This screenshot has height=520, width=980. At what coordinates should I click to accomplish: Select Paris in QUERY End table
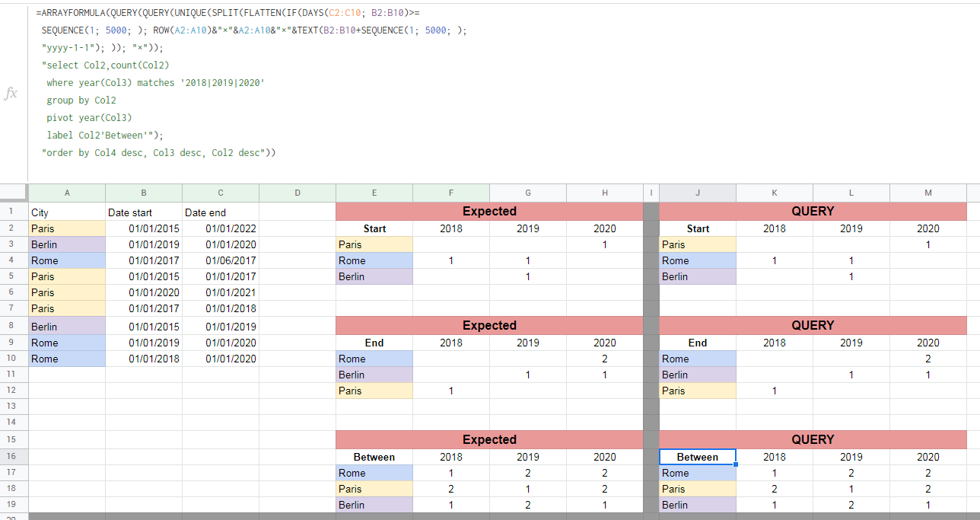(698, 391)
